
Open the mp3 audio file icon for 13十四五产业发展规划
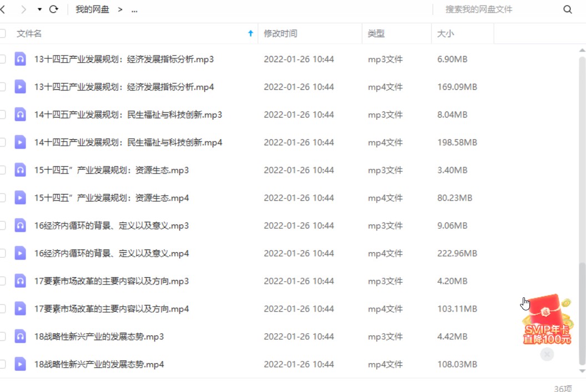[21, 59]
